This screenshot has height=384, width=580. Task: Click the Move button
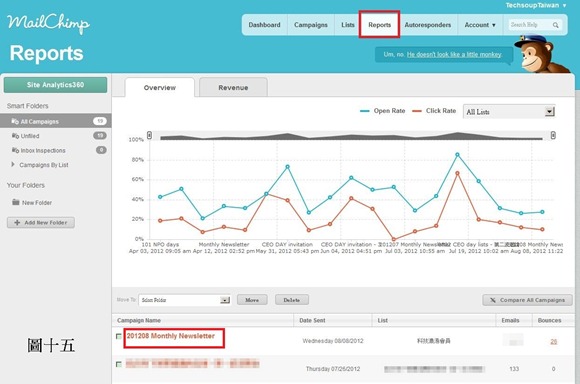click(x=252, y=300)
